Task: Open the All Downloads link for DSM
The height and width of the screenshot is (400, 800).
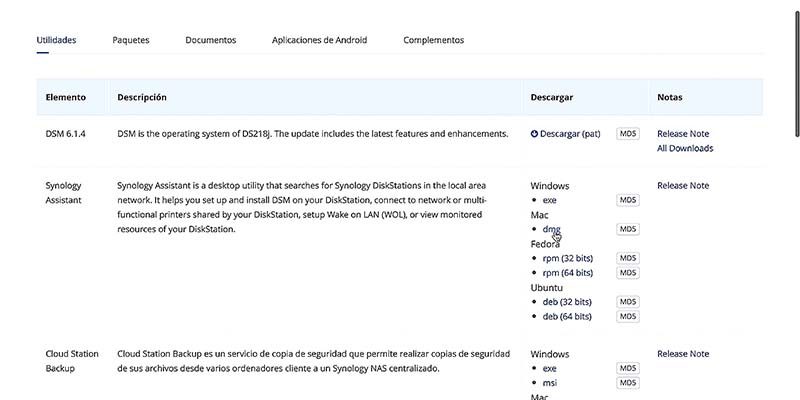Action: 685,148
